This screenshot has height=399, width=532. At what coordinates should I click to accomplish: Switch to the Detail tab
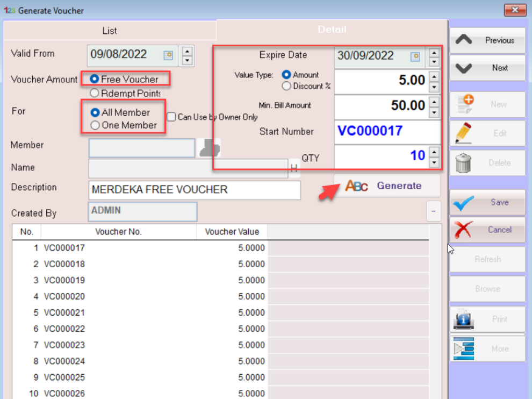332,30
